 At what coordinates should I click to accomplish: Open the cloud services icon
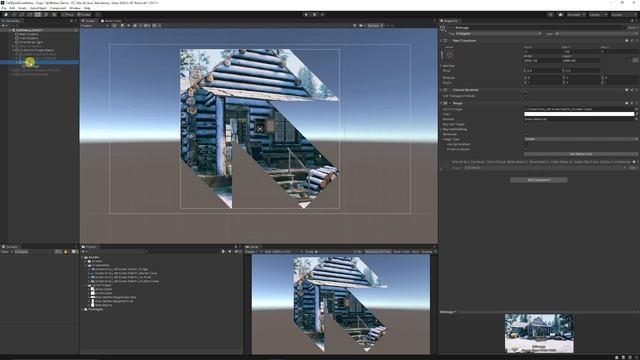(560, 15)
